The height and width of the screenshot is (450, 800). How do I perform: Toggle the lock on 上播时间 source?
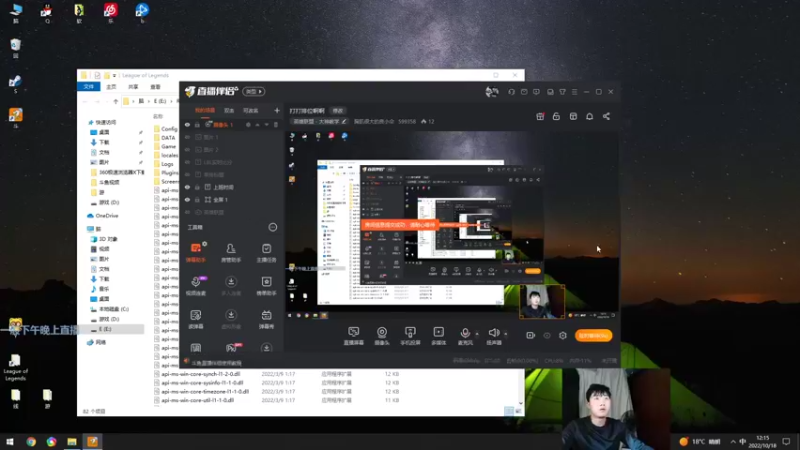197,187
